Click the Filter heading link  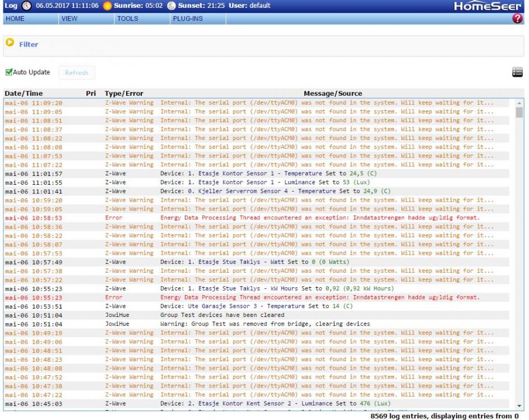29,44
